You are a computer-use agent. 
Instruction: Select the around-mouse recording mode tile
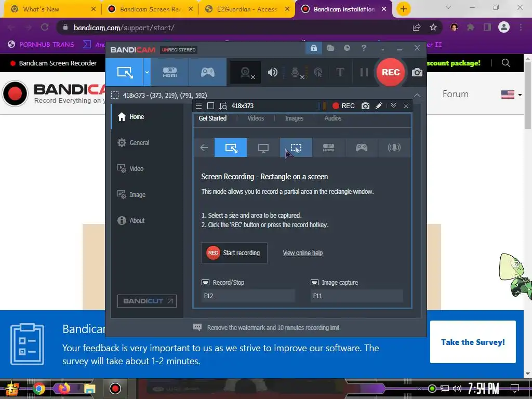click(x=296, y=148)
